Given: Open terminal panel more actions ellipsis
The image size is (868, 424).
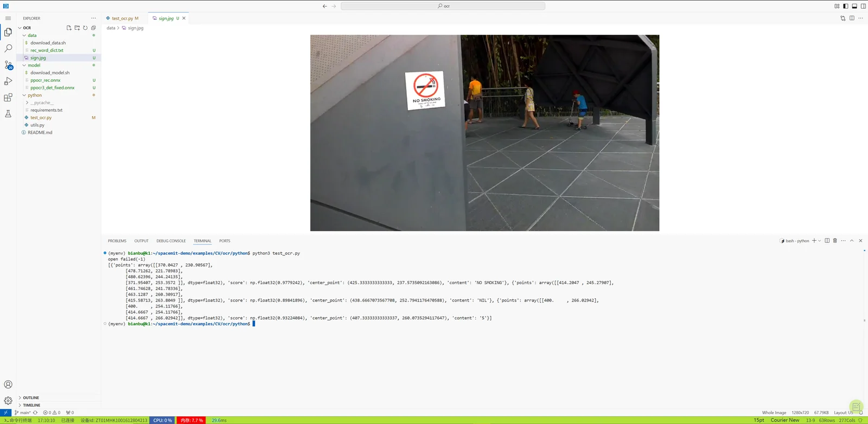Looking at the screenshot, I should tap(843, 241).
